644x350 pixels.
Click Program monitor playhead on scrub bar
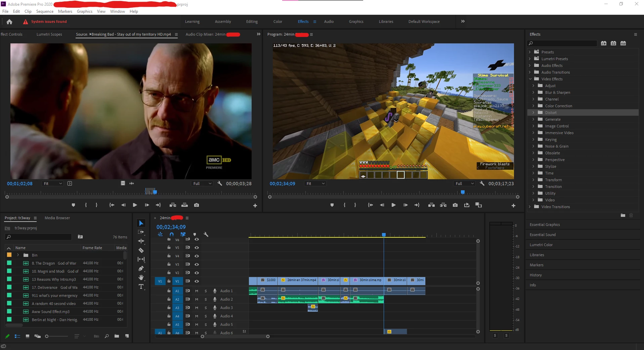pyautogui.click(x=463, y=192)
